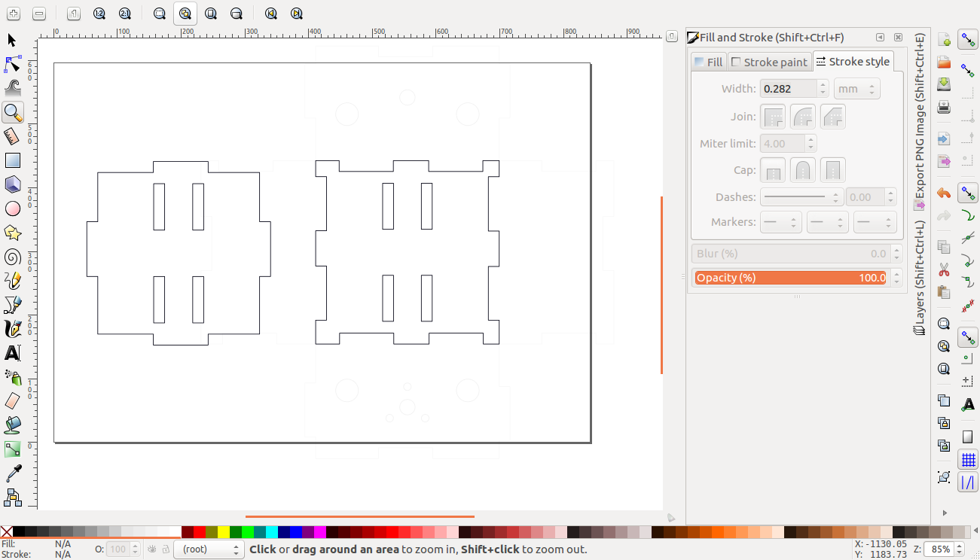The height and width of the screenshot is (560, 980).
Task: Toggle snap to guides
Action: (969, 482)
